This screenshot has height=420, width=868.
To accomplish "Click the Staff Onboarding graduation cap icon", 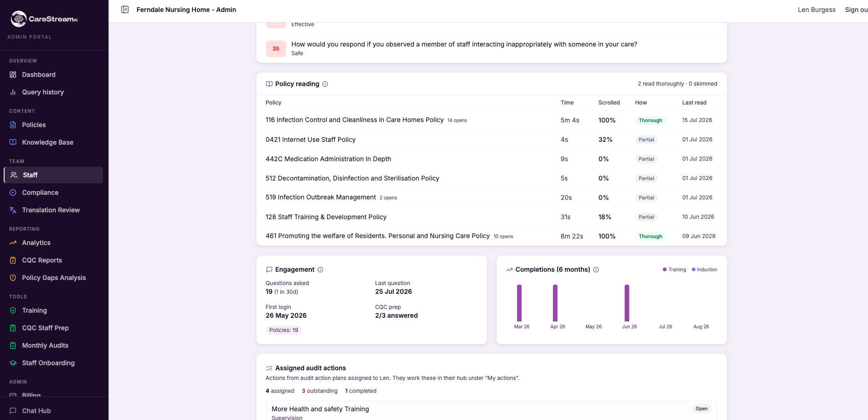I will (x=13, y=363).
